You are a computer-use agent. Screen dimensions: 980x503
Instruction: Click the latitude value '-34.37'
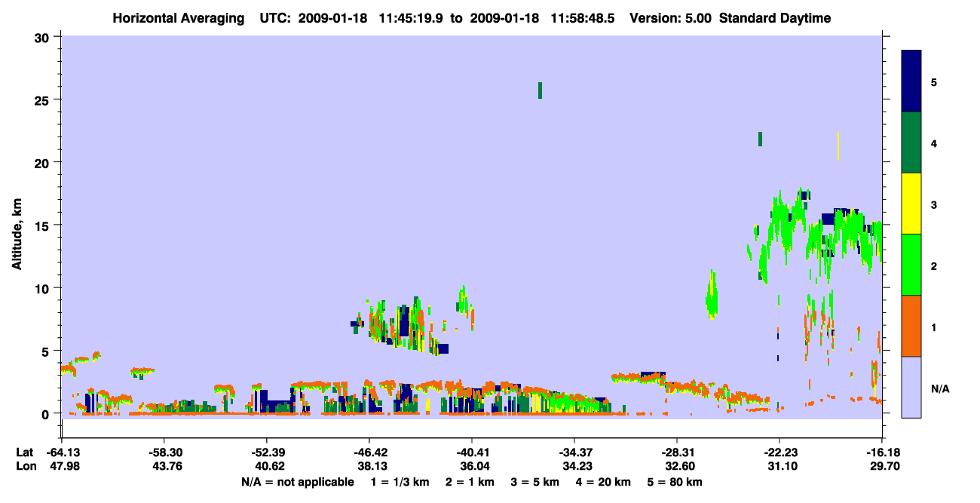pyautogui.click(x=574, y=452)
